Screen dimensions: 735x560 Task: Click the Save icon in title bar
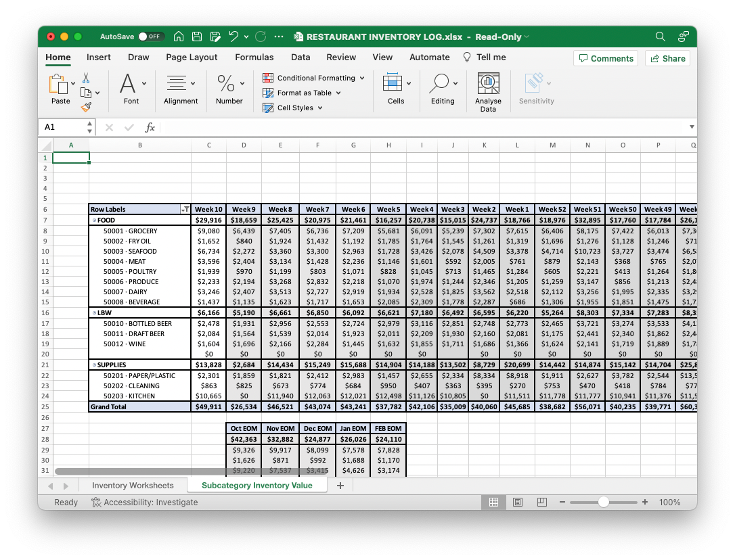[197, 37]
